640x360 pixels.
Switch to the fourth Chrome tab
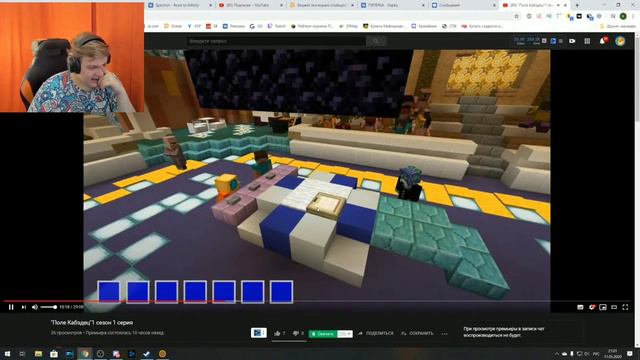point(392,5)
